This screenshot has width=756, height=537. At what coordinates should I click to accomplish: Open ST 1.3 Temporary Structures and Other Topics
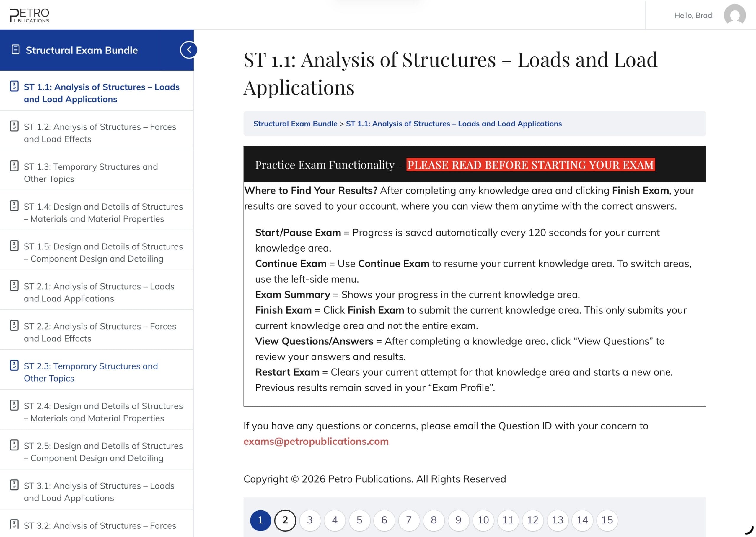(x=91, y=173)
